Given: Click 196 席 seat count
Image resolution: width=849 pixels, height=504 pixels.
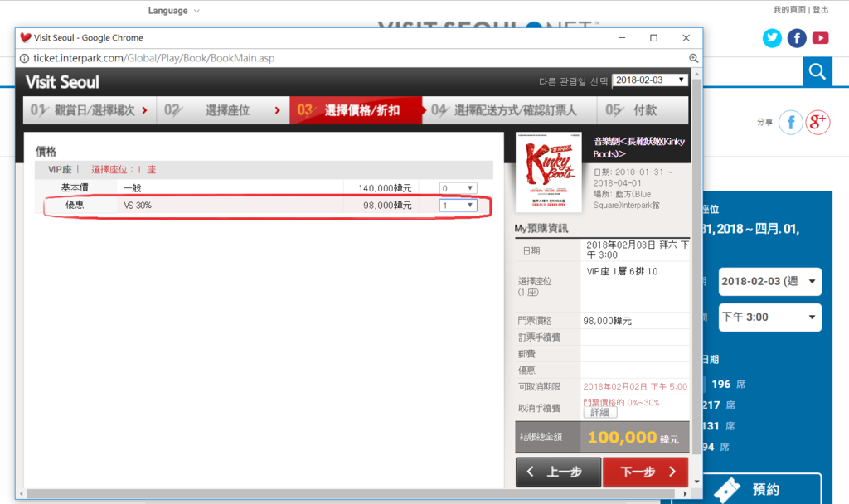Looking at the screenshot, I should click(728, 385).
